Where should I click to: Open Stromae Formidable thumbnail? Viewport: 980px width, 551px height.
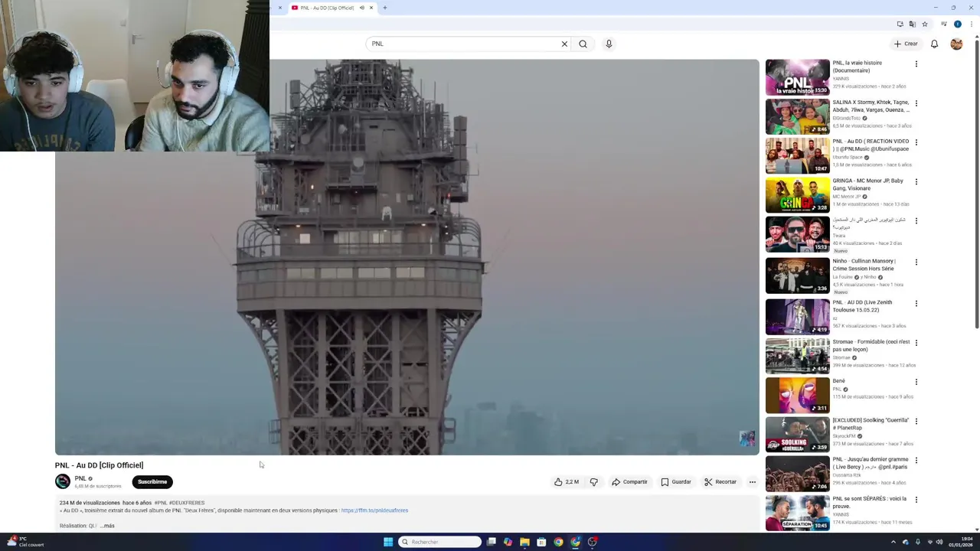pos(798,356)
